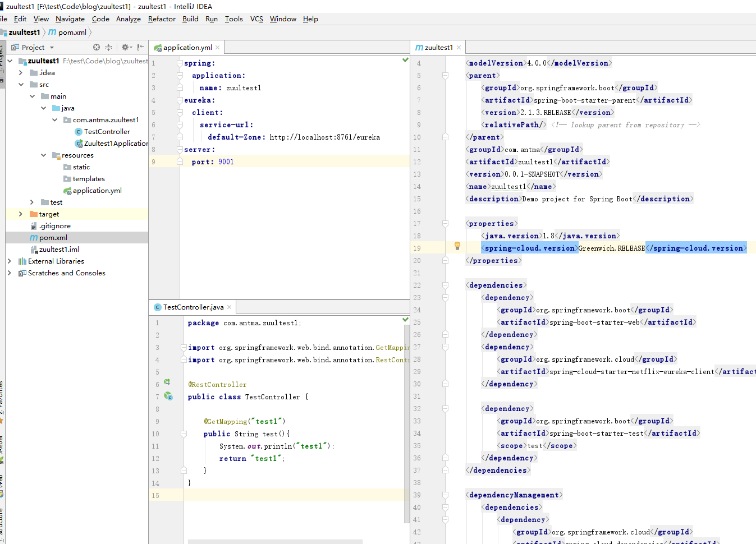Open the Project view dropdown
The image size is (756, 544).
tap(52, 48)
